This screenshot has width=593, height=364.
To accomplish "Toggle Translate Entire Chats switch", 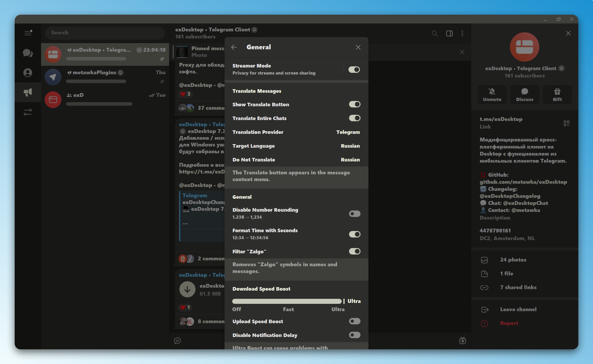I will (355, 118).
